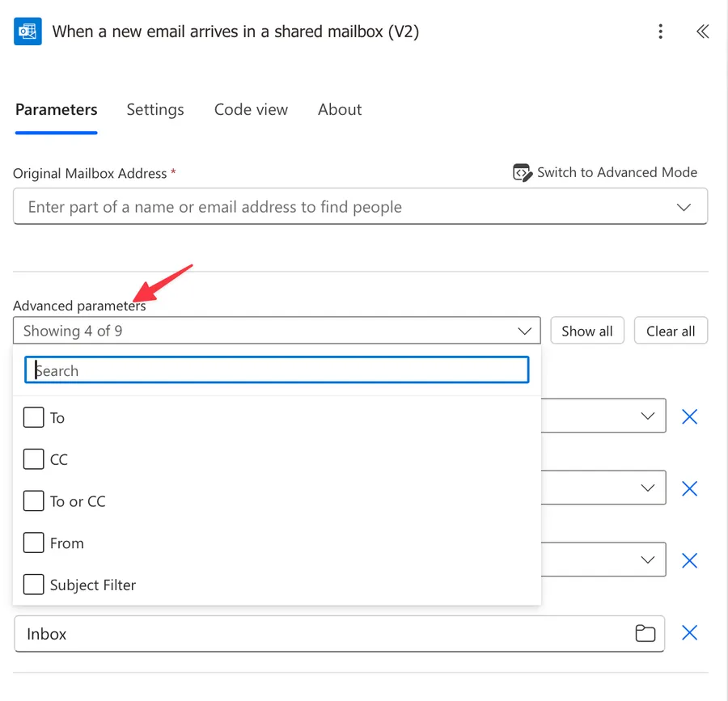Collapse the Showing 4 of 9 dropdown
728x701 pixels.
pos(525,331)
